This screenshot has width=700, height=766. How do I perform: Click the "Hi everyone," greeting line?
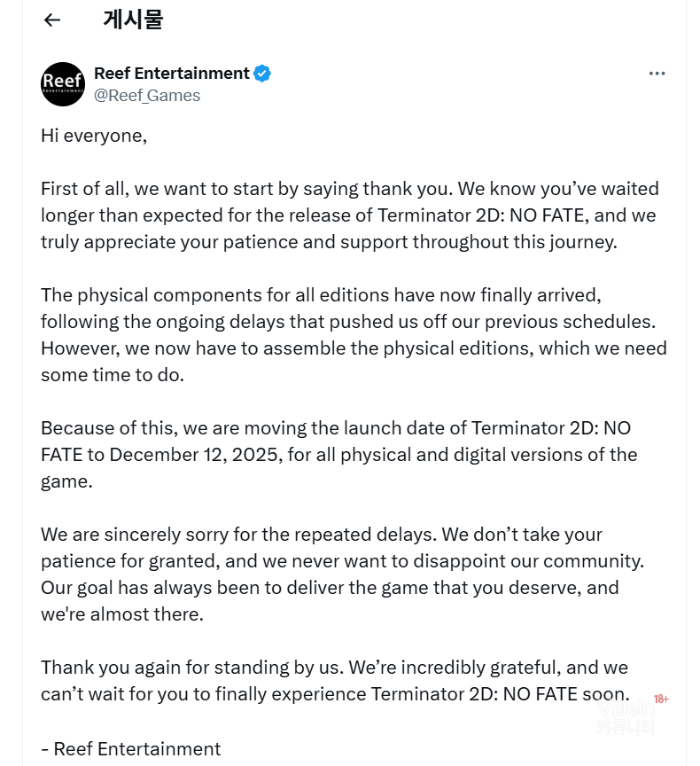tap(94, 136)
